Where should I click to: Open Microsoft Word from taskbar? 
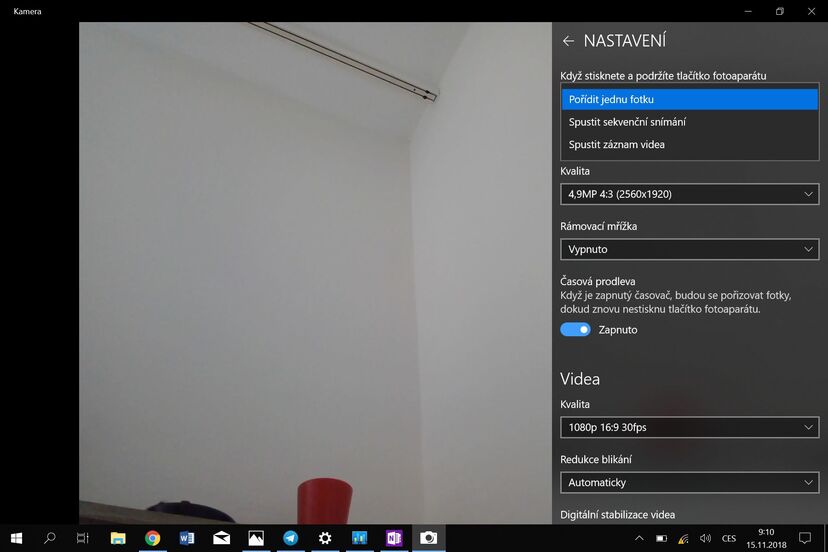tap(187, 538)
